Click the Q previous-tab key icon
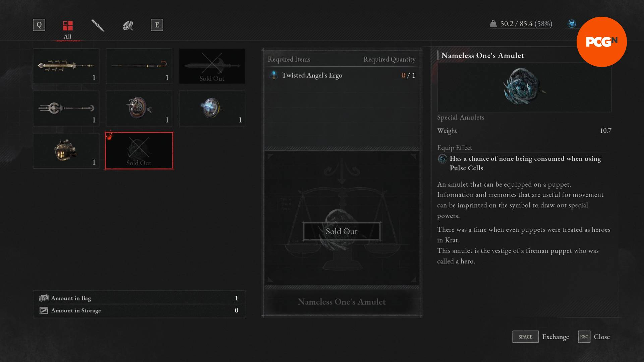Image resolution: width=644 pixels, height=362 pixels. [x=39, y=25]
